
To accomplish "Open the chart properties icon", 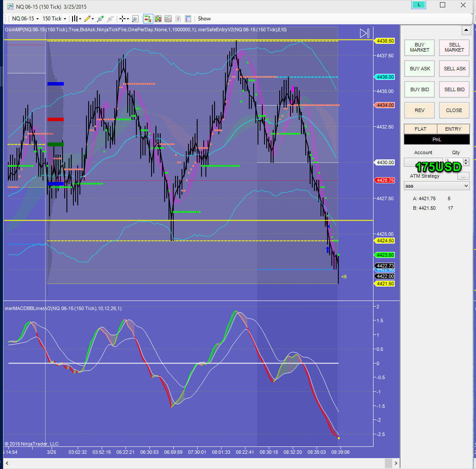I will point(188,19).
